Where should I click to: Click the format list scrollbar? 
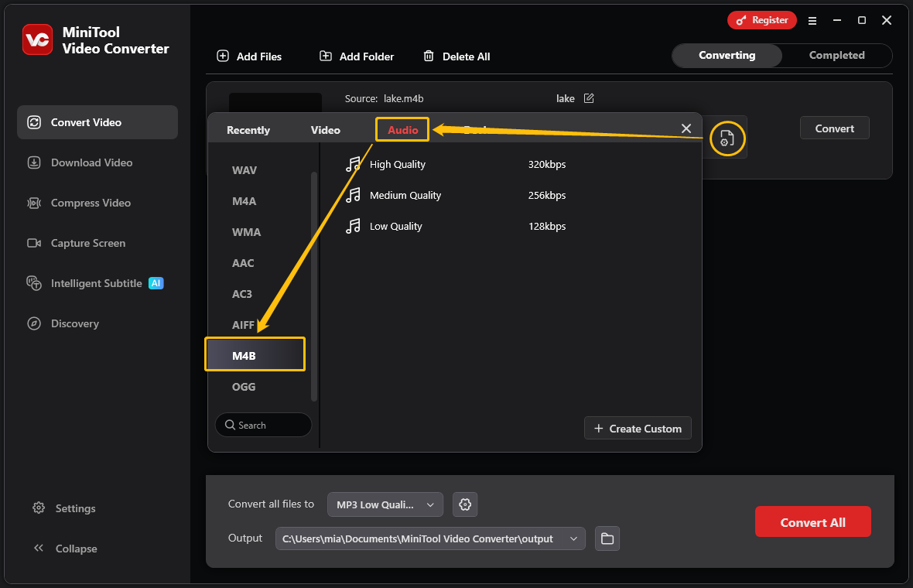(314, 285)
